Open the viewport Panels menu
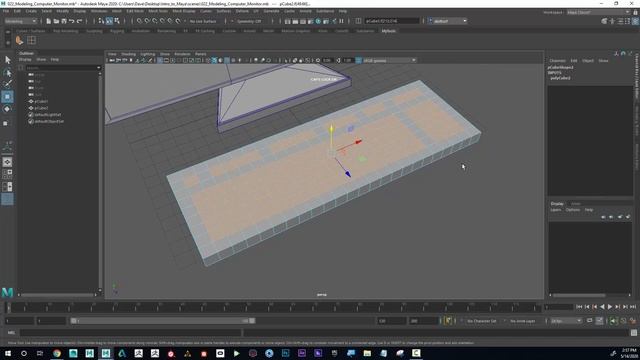The height and width of the screenshot is (360, 640). tap(200, 54)
